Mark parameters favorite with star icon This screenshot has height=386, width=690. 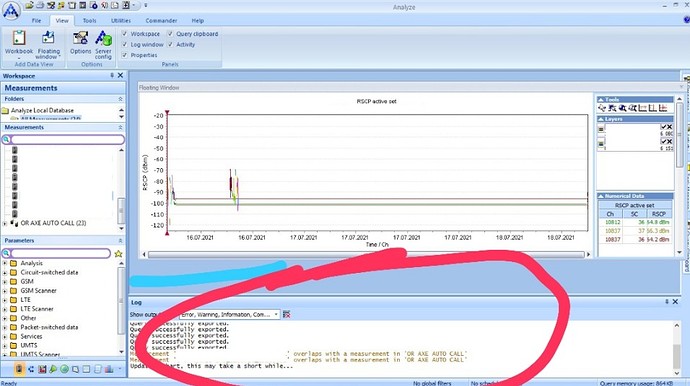[118, 254]
